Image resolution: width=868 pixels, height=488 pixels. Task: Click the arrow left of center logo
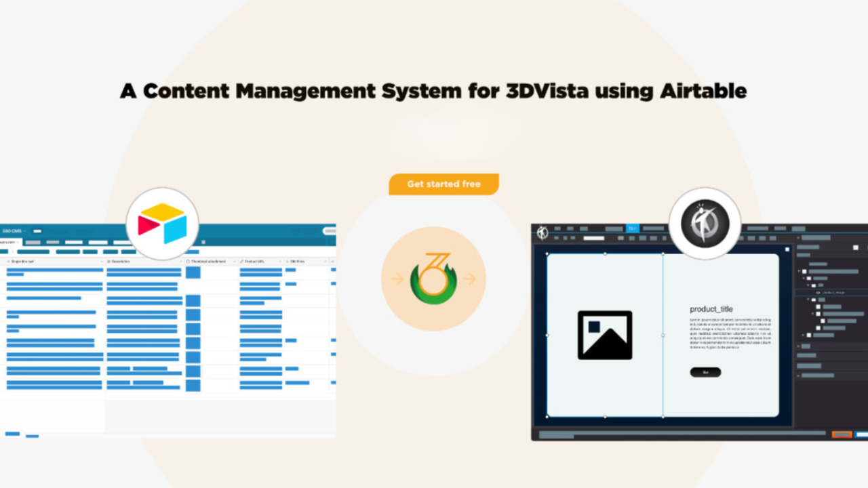(397, 279)
